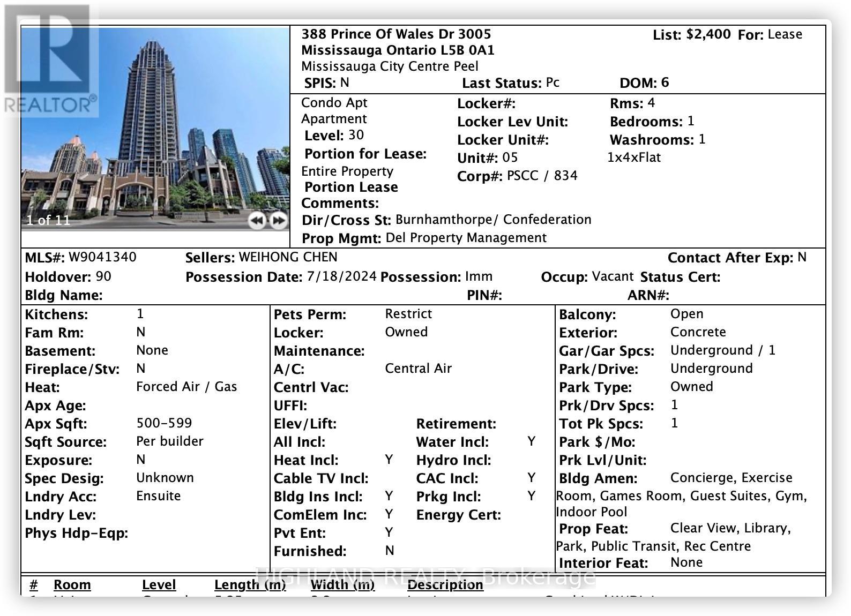This screenshot has height=616, width=851.
Task: Click the '1x4xFlat' washroom detail
Action: point(634,157)
